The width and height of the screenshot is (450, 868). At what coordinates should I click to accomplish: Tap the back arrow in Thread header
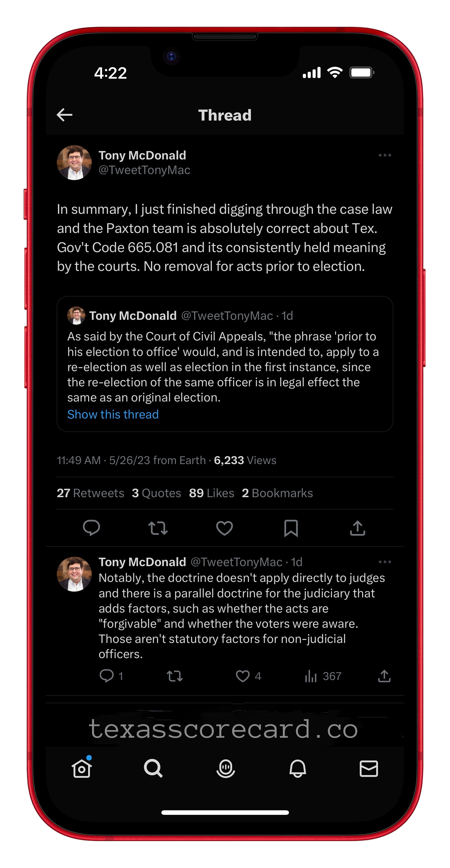pyautogui.click(x=64, y=115)
